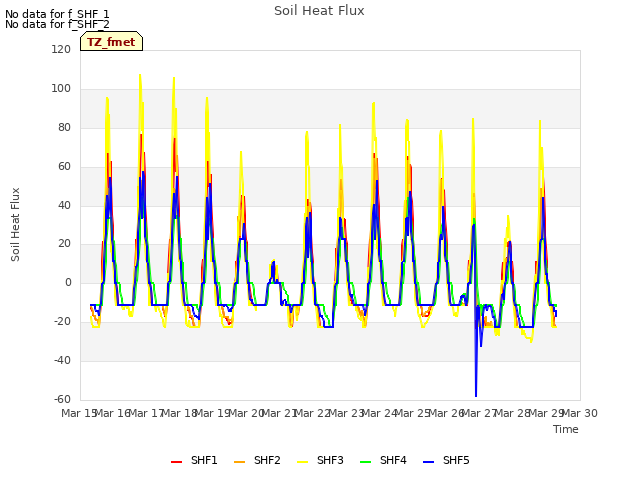
Task: Click the 40 y-axis tick label
Action: tap(64, 205)
